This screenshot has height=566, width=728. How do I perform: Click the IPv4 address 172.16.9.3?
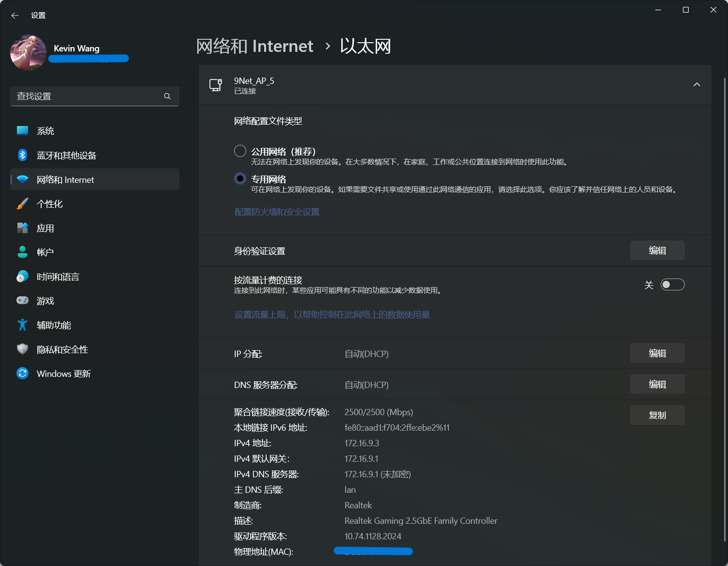click(362, 443)
